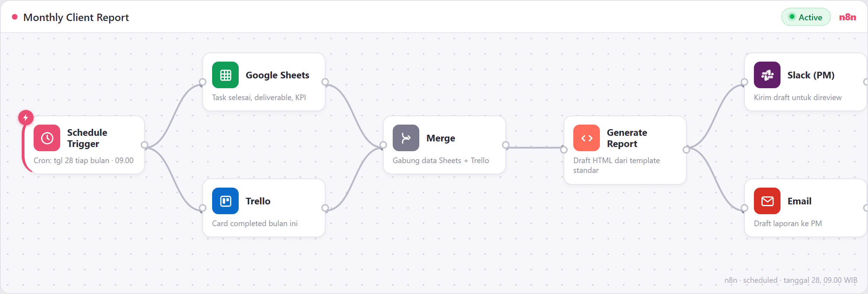Click the Merge node icon
868x294 pixels.
point(406,138)
